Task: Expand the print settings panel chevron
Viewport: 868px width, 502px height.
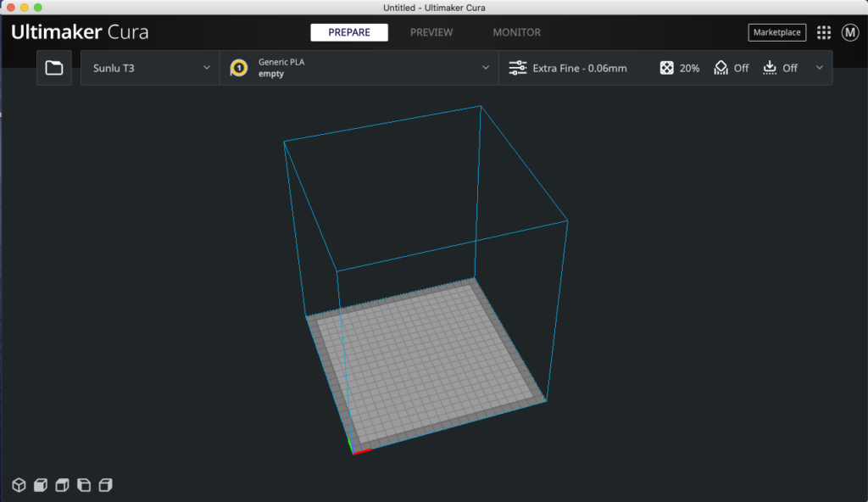Action: pyautogui.click(x=820, y=68)
